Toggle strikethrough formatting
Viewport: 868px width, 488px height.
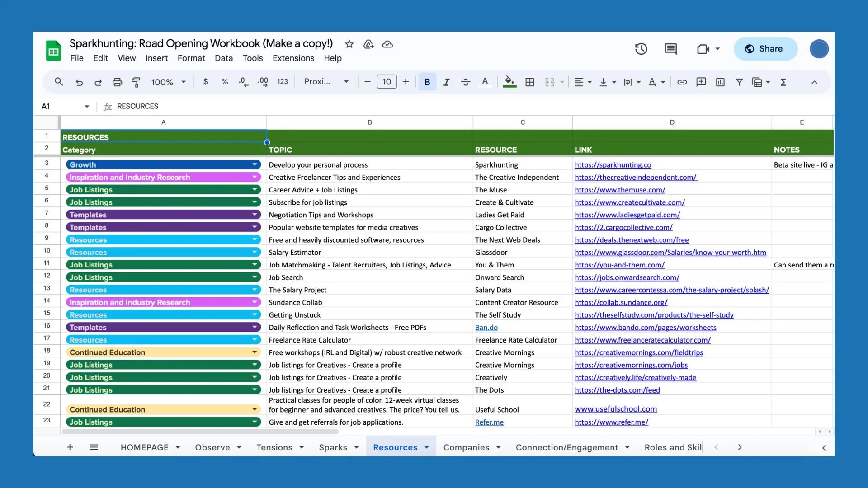pos(465,82)
